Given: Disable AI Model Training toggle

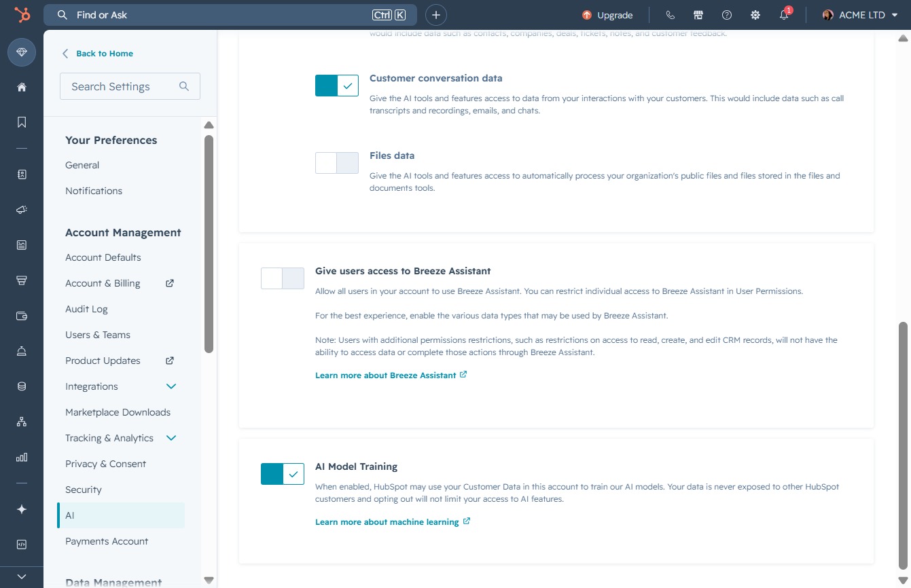Looking at the screenshot, I should 282,474.
